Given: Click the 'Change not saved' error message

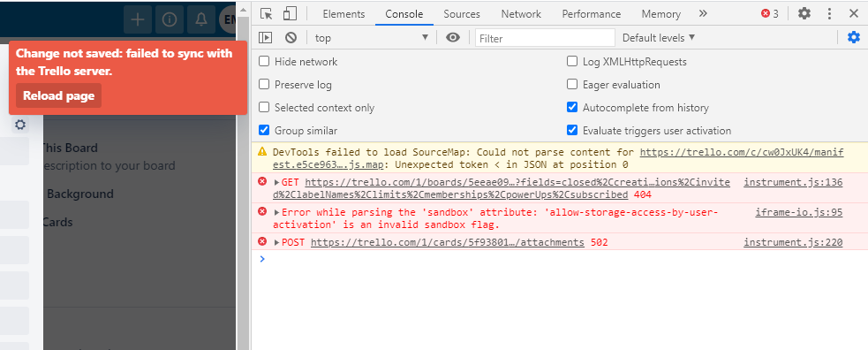Looking at the screenshot, I should 124,62.
